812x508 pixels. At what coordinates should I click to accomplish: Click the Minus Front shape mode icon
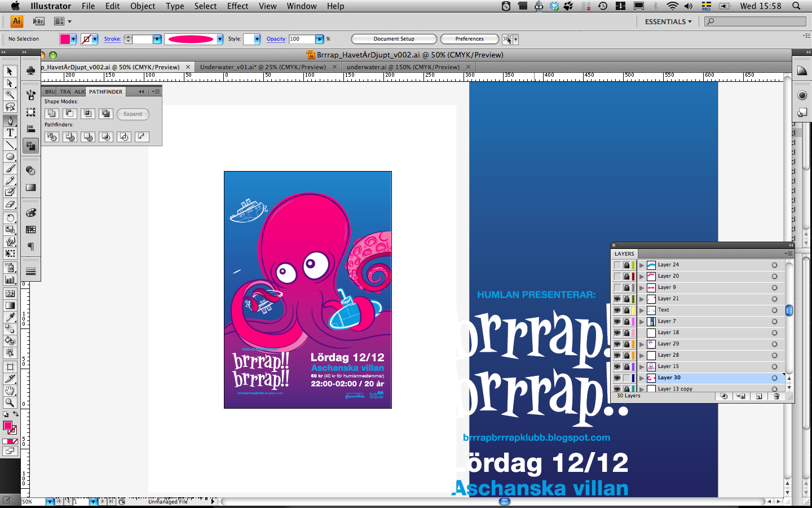click(x=70, y=113)
